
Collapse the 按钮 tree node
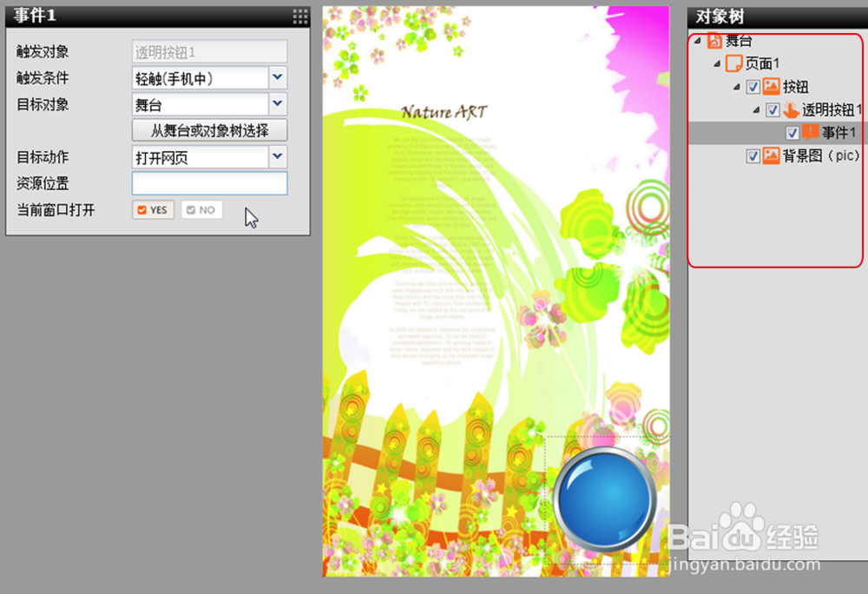tap(737, 87)
